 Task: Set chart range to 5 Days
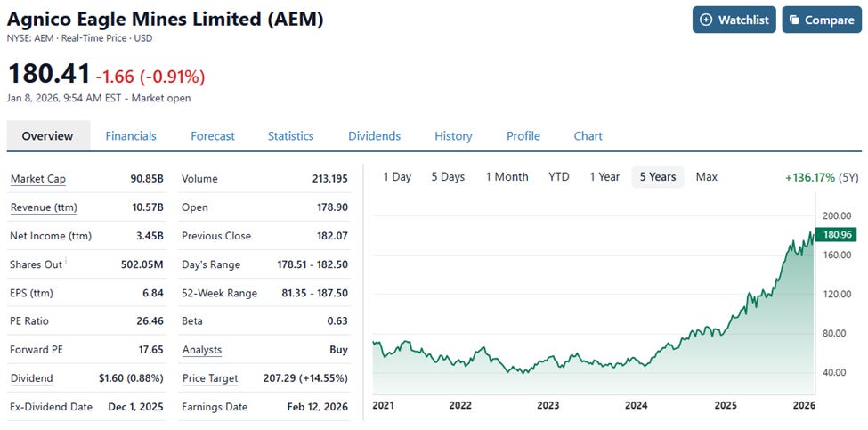coord(448,177)
